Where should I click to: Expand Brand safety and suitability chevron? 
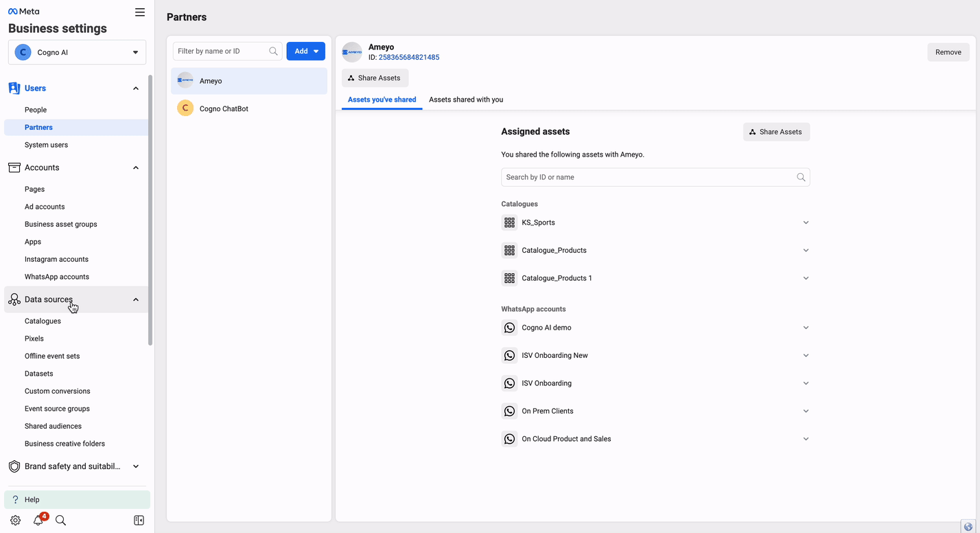(136, 466)
